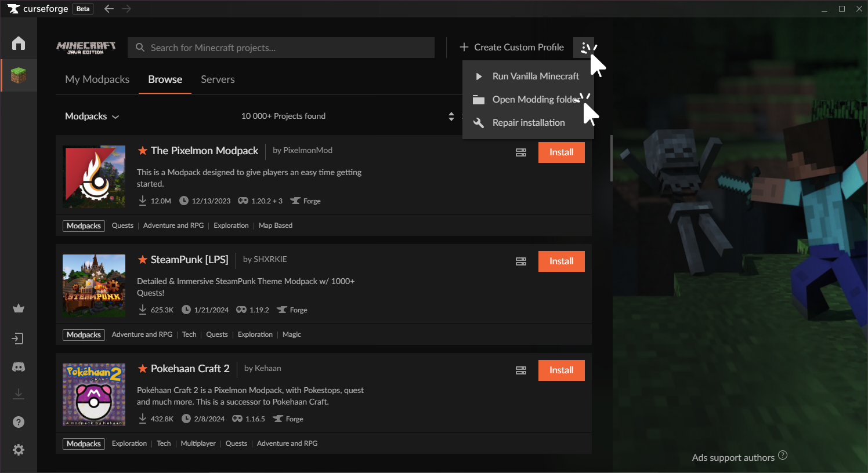Open Pokehaan Craft 2 title link
This screenshot has width=868, height=473.
(190, 369)
